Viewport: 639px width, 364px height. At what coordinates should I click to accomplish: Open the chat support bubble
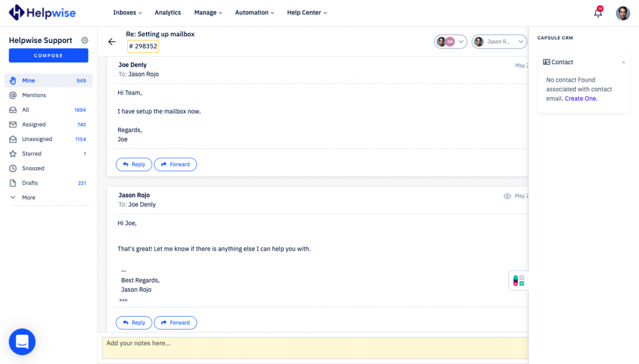(x=22, y=342)
